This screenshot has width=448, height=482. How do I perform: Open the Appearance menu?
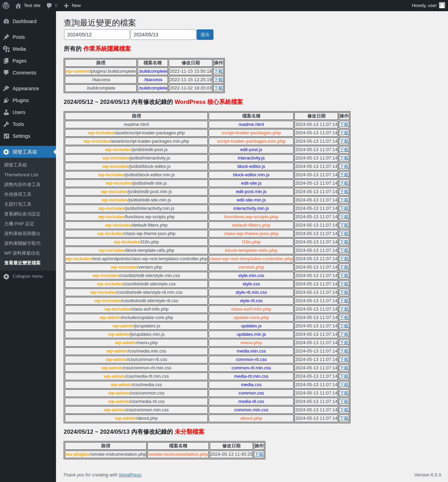point(28,88)
